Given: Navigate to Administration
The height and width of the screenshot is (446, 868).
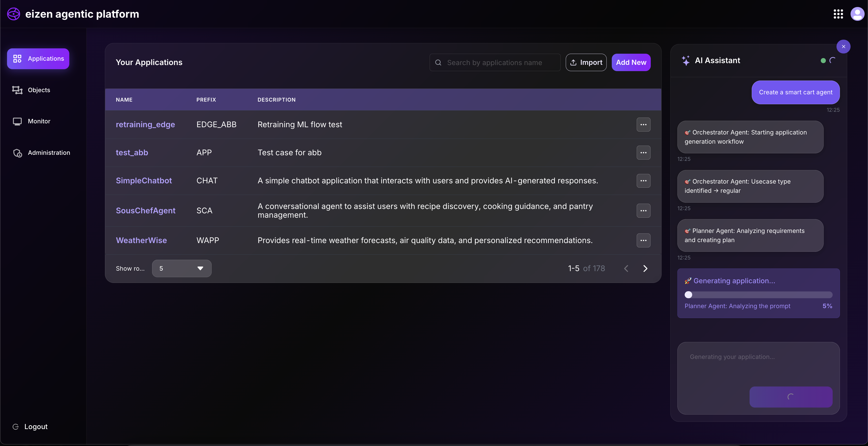Looking at the screenshot, I should (x=48, y=152).
